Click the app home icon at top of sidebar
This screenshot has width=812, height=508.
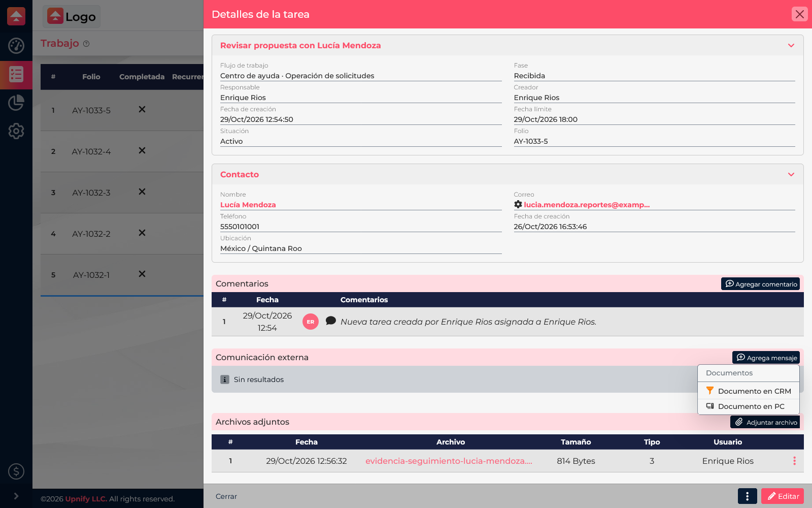(16, 16)
